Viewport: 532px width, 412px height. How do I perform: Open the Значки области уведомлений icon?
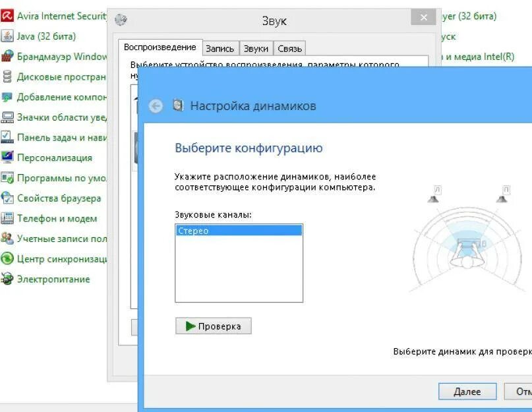tap(7, 117)
